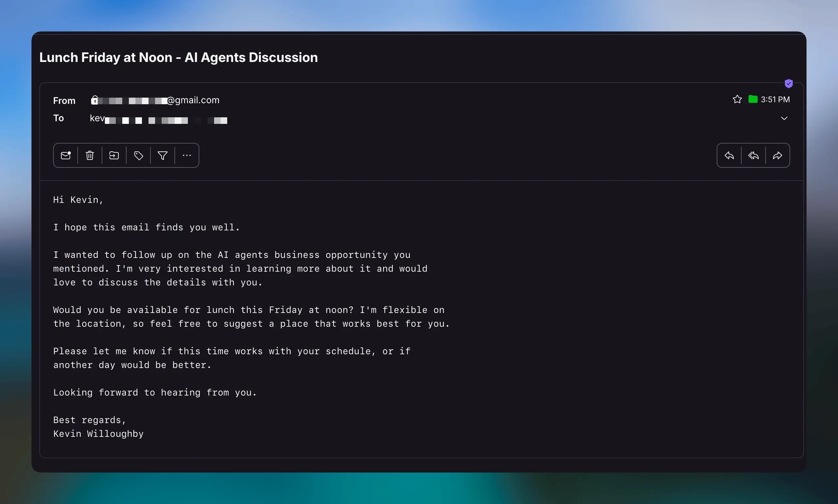Star this message

tap(737, 99)
